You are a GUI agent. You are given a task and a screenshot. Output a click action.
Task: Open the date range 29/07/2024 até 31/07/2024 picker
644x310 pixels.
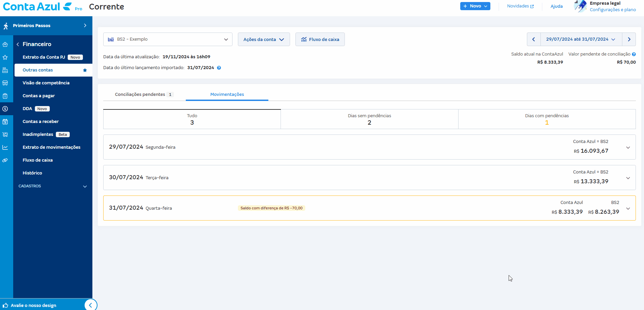tap(581, 39)
